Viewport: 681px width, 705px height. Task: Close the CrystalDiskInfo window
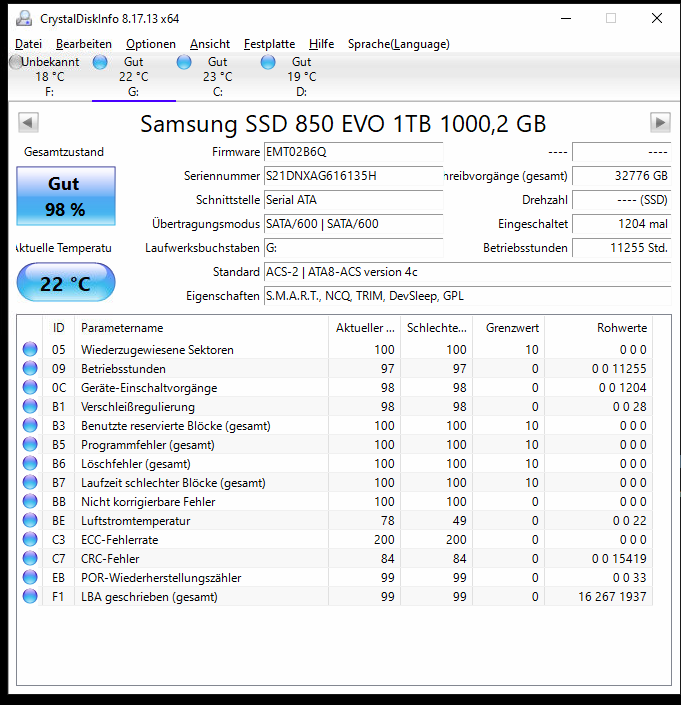pyautogui.click(x=657, y=18)
